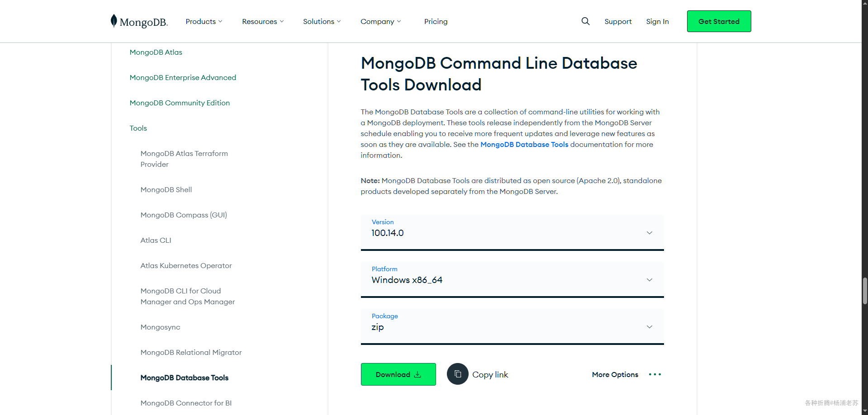Viewport: 868px width, 415px height.
Task: Click the download arrow icon on Download button
Action: 417,375
